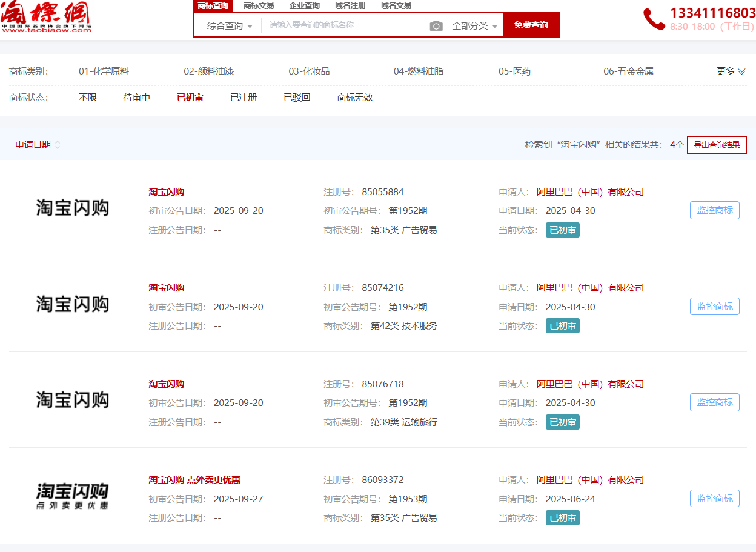Open the 综合查询 search type dropdown

230,26
